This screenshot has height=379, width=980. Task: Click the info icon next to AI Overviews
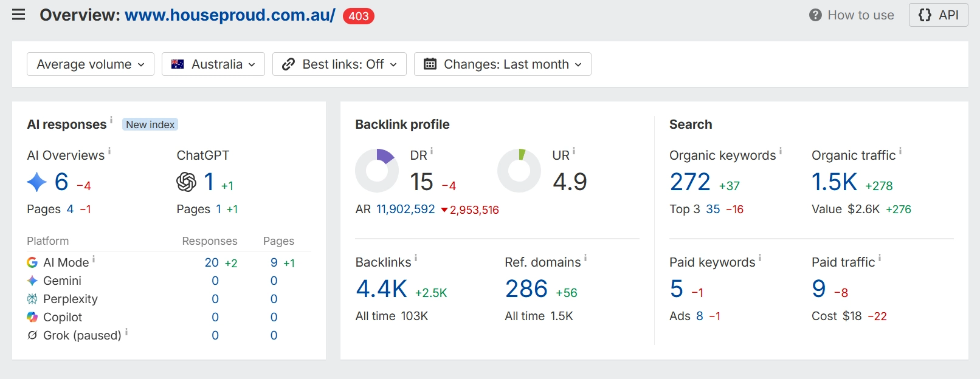[109, 151]
